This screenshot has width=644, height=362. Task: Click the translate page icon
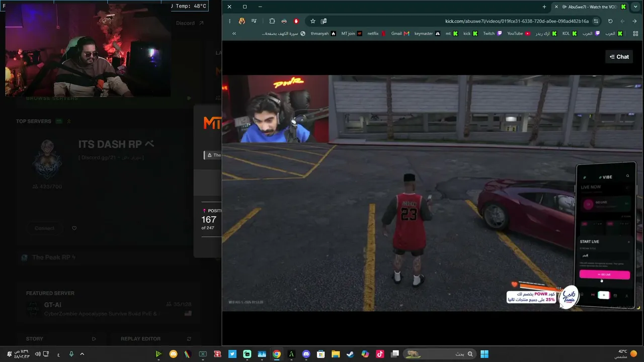[x=324, y=21]
